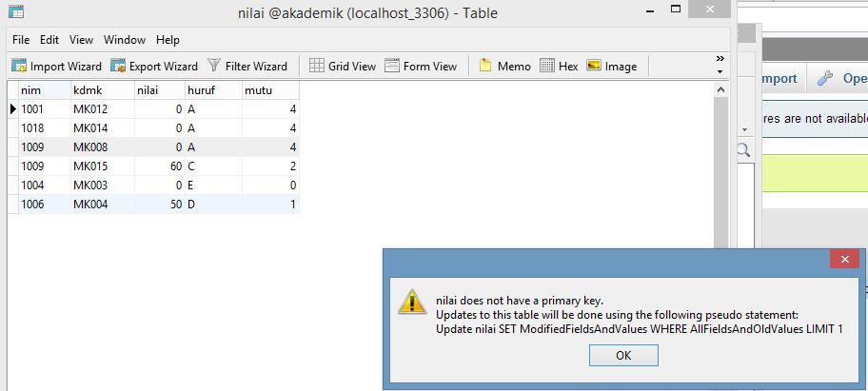The height and width of the screenshot is (391, 868).
Task: Switch to Grid View
Action: (343, 67)
